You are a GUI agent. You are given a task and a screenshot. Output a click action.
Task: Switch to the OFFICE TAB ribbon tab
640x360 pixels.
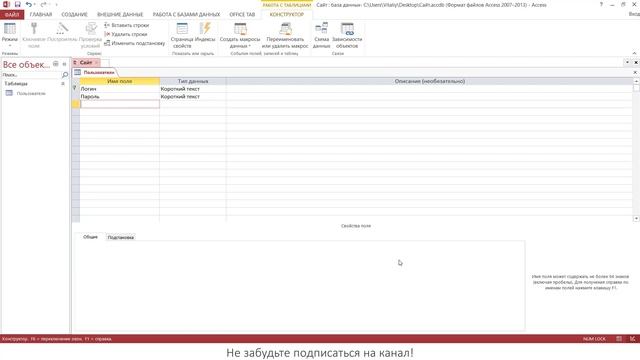click(242, 14)
